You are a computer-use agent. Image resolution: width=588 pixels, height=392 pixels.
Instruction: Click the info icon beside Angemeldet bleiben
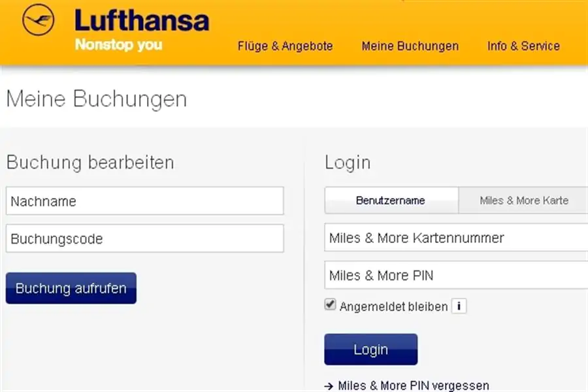459,306
